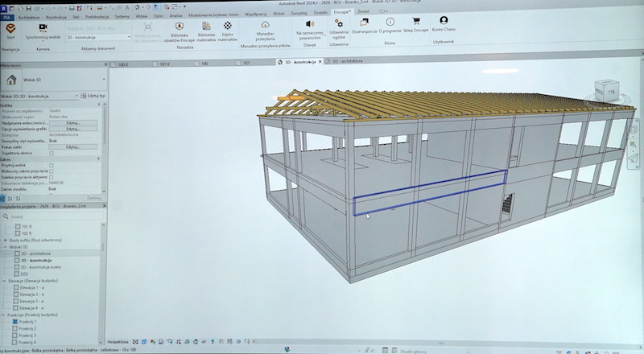
Task: Collapse the Elewacje (Elewacja budynku) tree node
Action: click(4, 280)
